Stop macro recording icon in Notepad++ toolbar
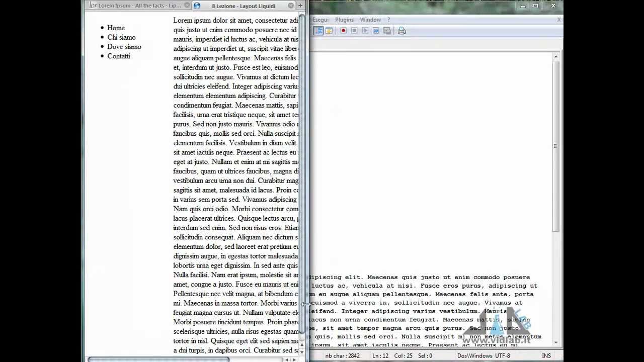 (354, 31)
